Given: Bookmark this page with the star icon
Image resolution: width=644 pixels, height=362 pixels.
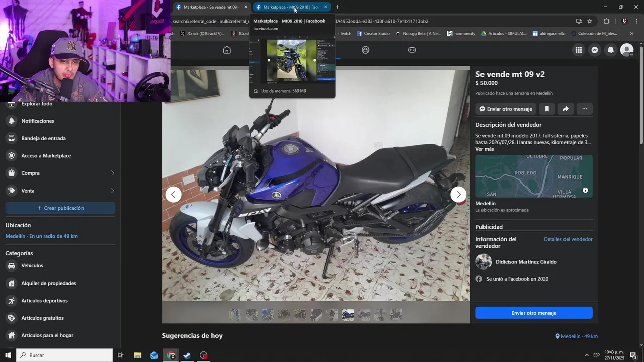Looking at the screenshot, I should coord(590,21).
